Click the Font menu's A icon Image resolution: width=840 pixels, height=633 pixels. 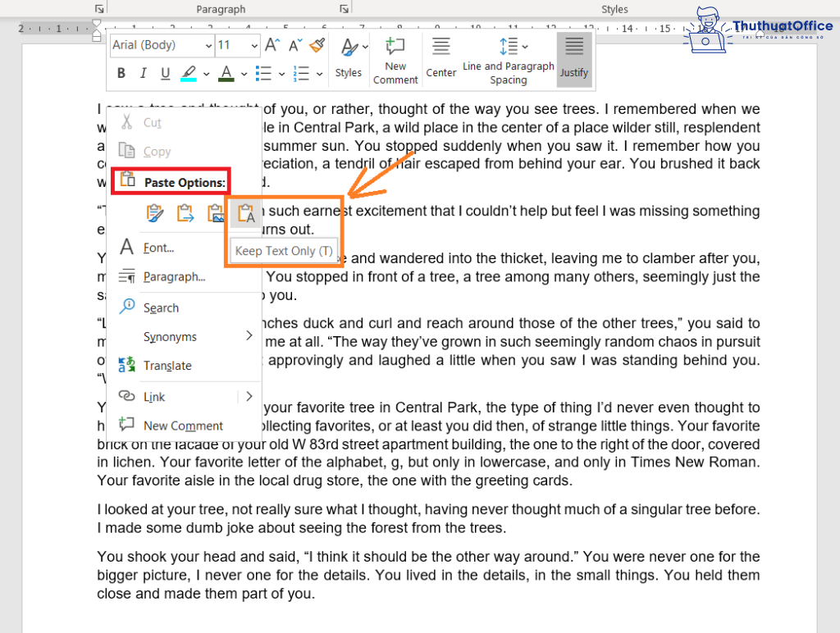click(126, 247)
